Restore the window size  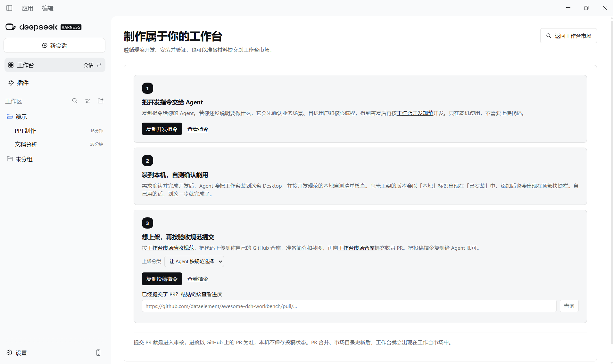pos(586,8)
